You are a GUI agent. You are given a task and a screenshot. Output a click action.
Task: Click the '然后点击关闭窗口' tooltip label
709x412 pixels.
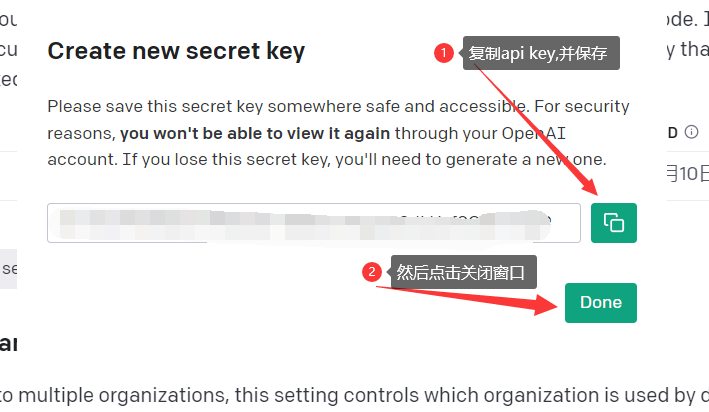(463, 272)
